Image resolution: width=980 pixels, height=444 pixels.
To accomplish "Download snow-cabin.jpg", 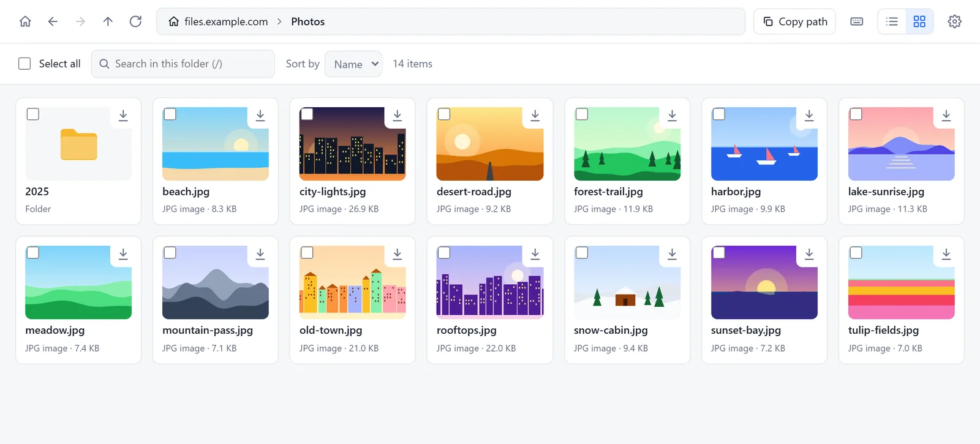I will point(672,254).
